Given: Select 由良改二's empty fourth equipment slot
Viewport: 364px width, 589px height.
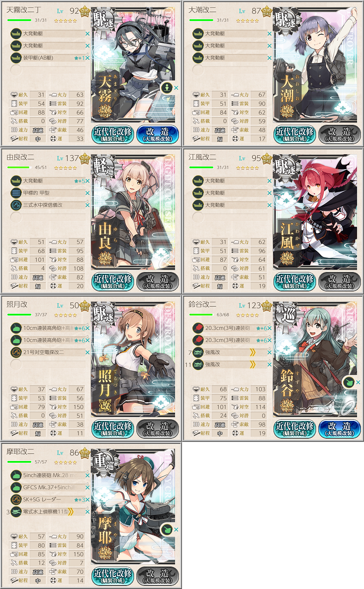Looking at the screenshot, I should 48,217.
